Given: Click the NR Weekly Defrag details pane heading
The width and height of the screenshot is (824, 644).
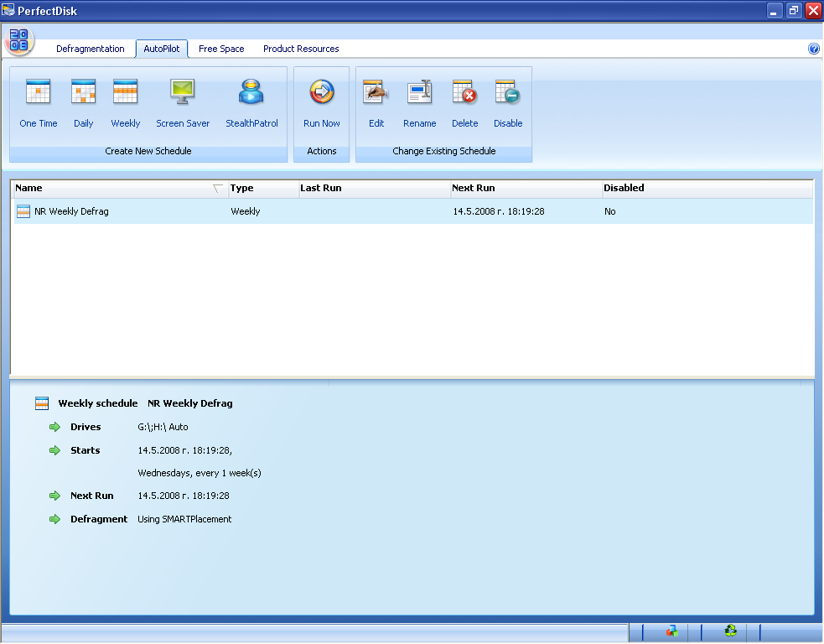Looking at the screenshot, I should tap(189, 403).
